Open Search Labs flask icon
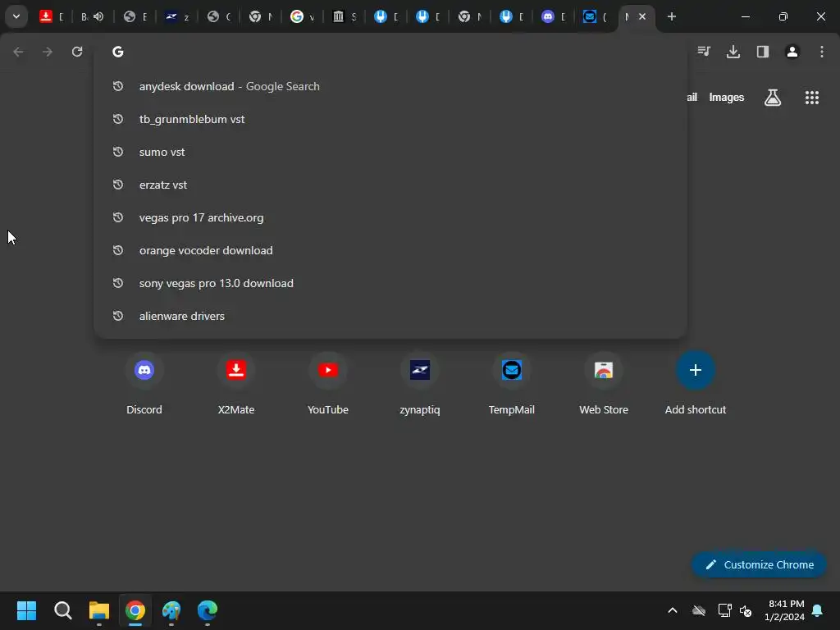Image resolution: width=840 pixels, height=630 pixels. click(773, 98)
